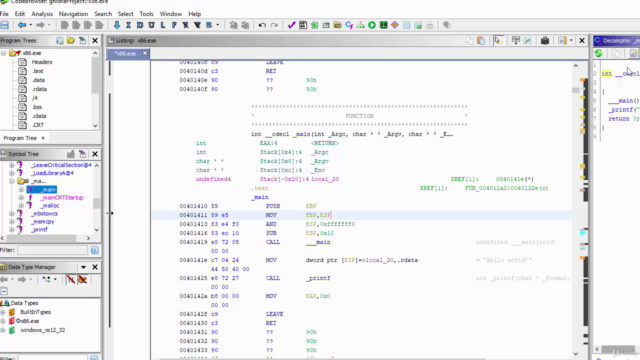The image size is (640, 360).
Task: Open Listing field editor icon
Action: pos(562,40)
